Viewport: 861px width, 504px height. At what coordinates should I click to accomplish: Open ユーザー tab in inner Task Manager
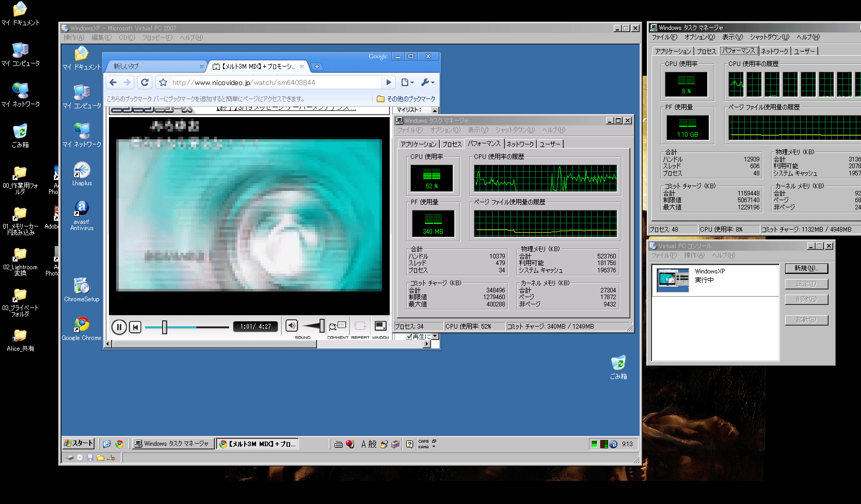pyautogui.click(x=550, y=144)
